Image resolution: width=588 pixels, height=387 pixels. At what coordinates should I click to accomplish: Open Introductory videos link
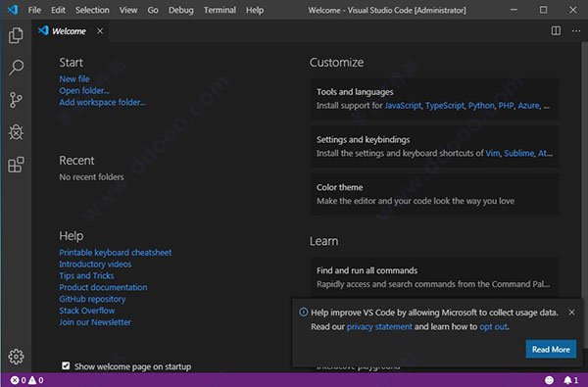95,264
